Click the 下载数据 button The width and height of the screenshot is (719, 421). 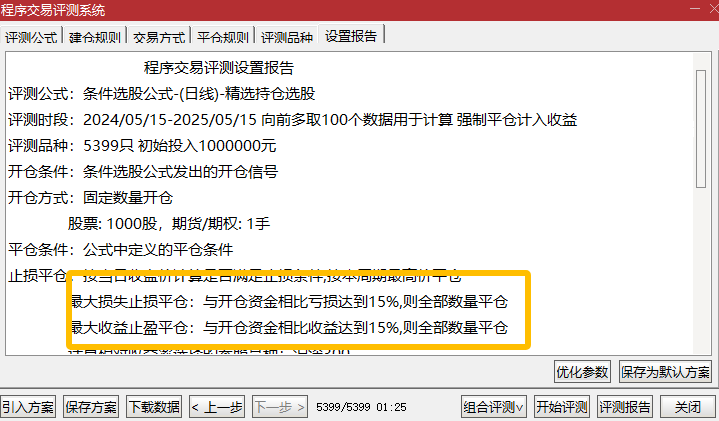pos(154,407)
